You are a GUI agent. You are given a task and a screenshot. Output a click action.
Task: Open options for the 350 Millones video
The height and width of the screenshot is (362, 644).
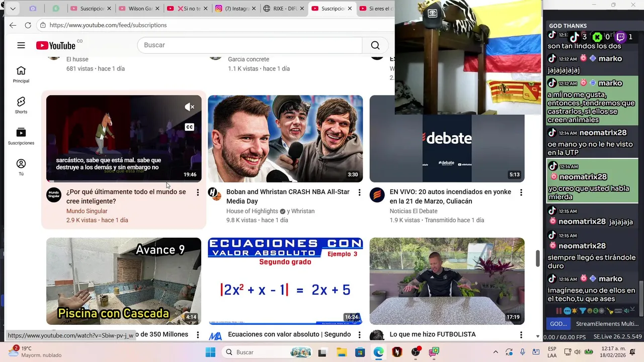click(198, 335)
